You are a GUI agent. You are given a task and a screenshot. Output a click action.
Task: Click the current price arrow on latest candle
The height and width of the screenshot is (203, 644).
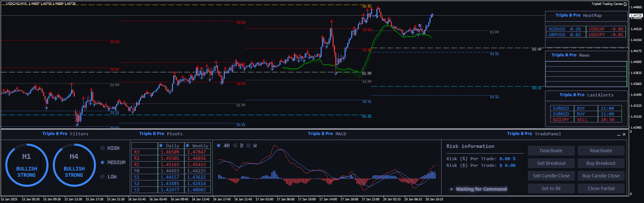[x=432, y=15]
